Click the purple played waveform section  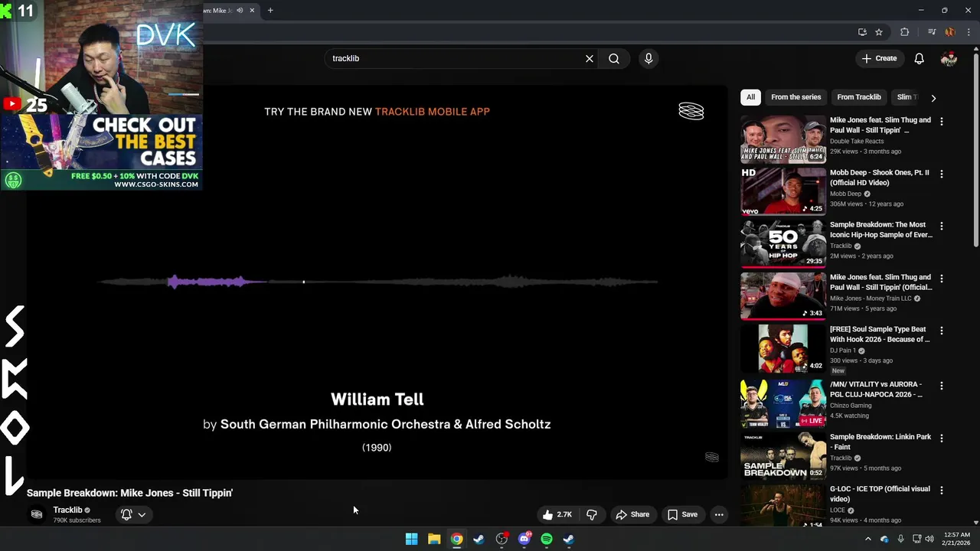pyautogui.click(x=216, y=282)
